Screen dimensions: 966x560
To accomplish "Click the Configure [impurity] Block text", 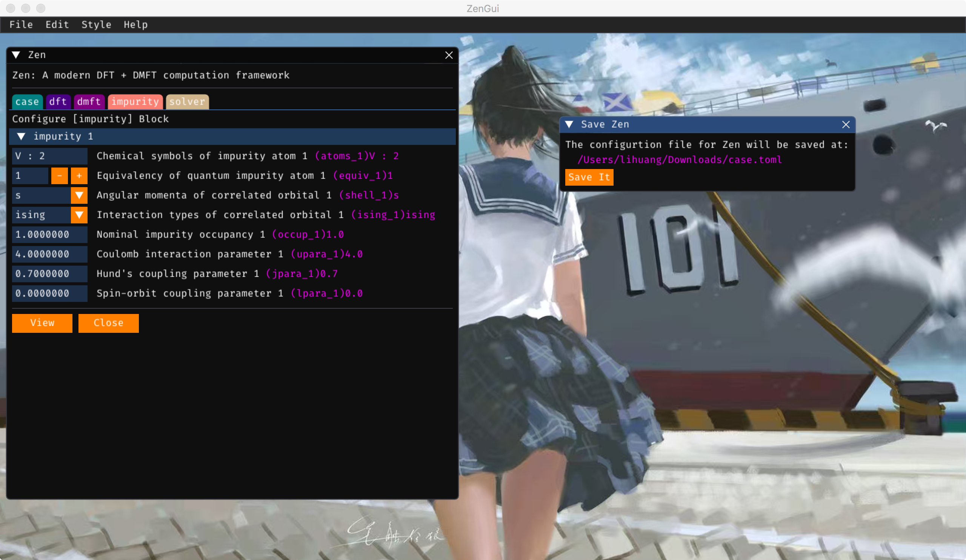I will tap(91, 119).
